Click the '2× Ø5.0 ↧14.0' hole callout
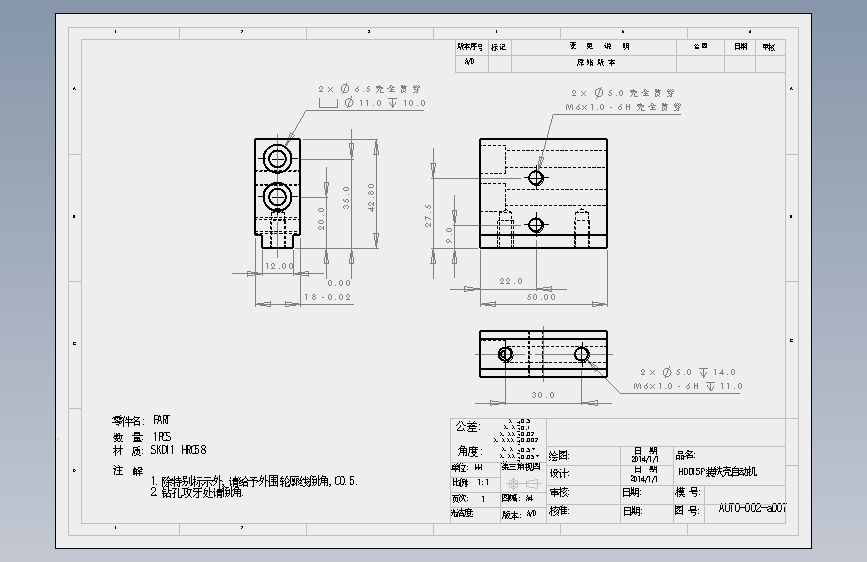The height and width of the screenshot is (562, 867). coord(688,372)
